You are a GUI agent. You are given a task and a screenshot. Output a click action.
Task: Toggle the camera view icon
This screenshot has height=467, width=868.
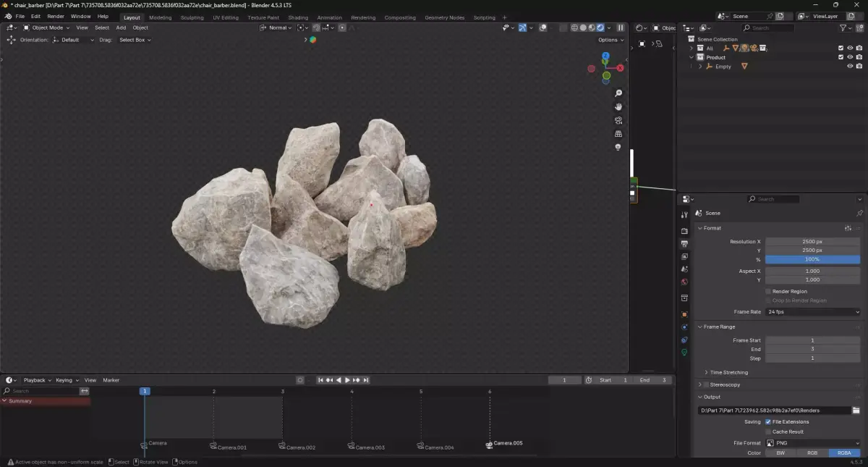click(x=618, y=120)
